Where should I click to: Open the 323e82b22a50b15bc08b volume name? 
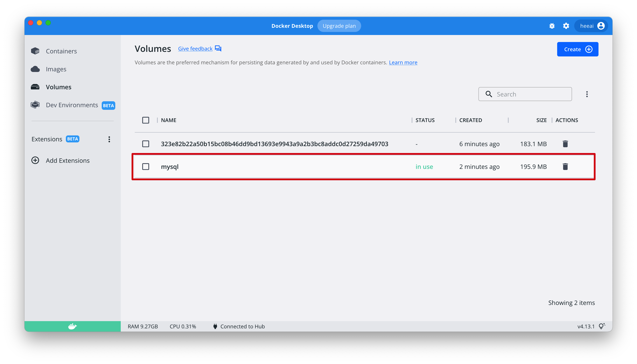pyautogui.click(x=275, y=144)
